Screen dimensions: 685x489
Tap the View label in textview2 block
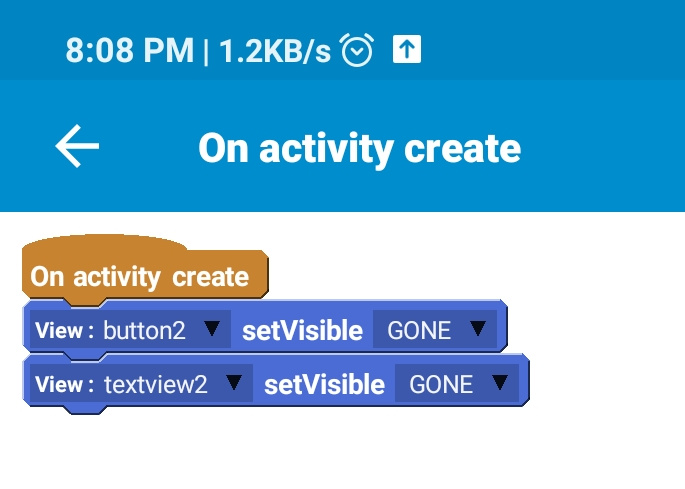pyautogui.click(x=63, y=384)
